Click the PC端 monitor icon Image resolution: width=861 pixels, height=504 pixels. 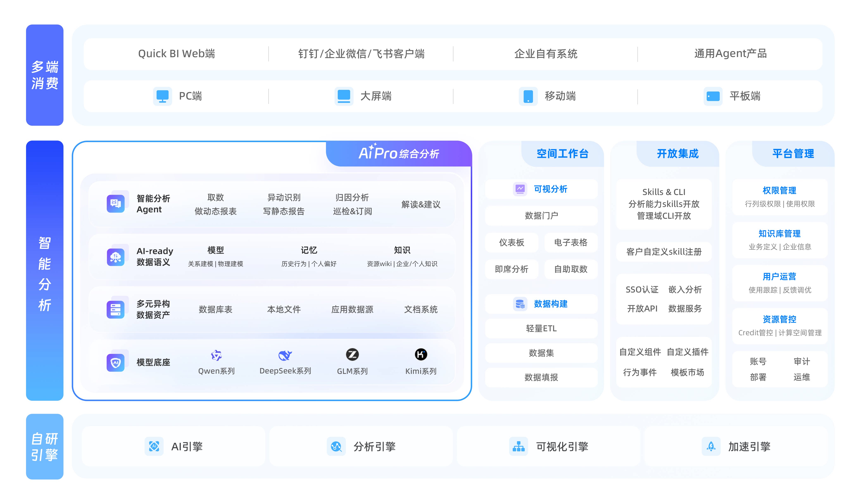coord(163,96)
